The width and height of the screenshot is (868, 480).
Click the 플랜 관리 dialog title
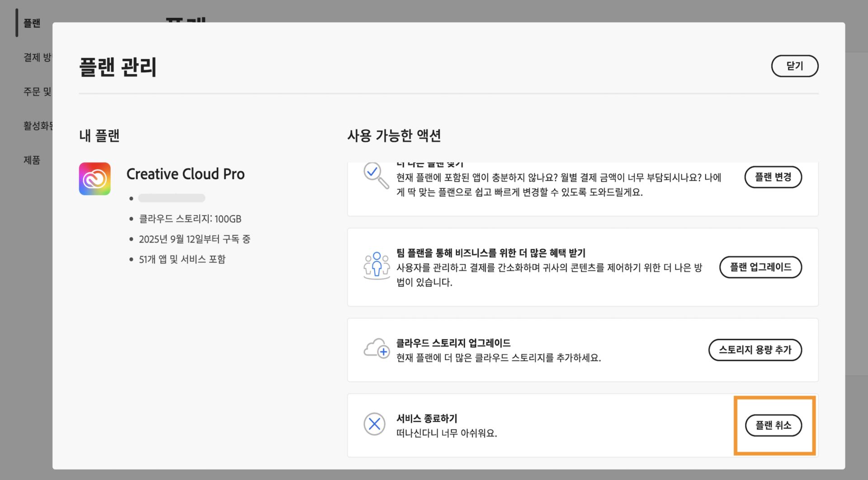118,67
